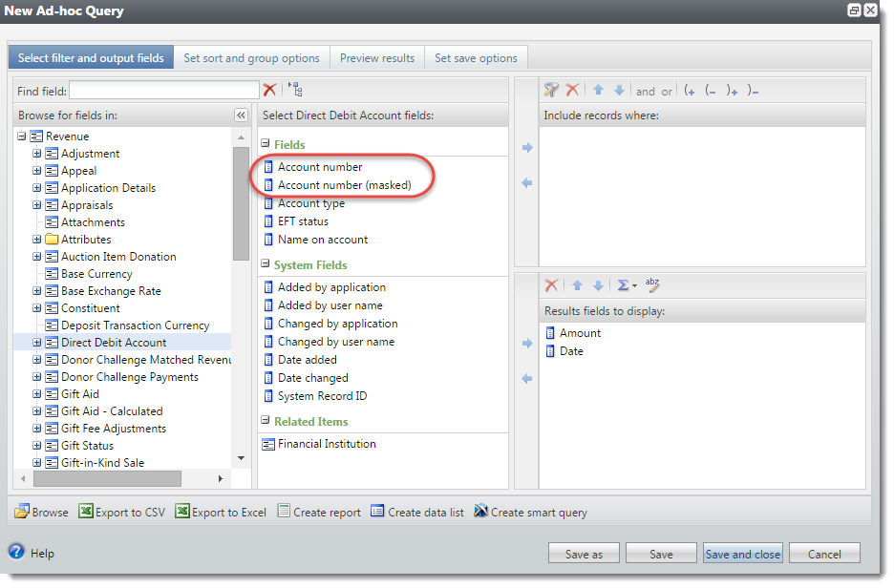The width and height of the screenshot is (894, 588).
Task: Expand the Adjustment node
Action: [x=37, y=154]
